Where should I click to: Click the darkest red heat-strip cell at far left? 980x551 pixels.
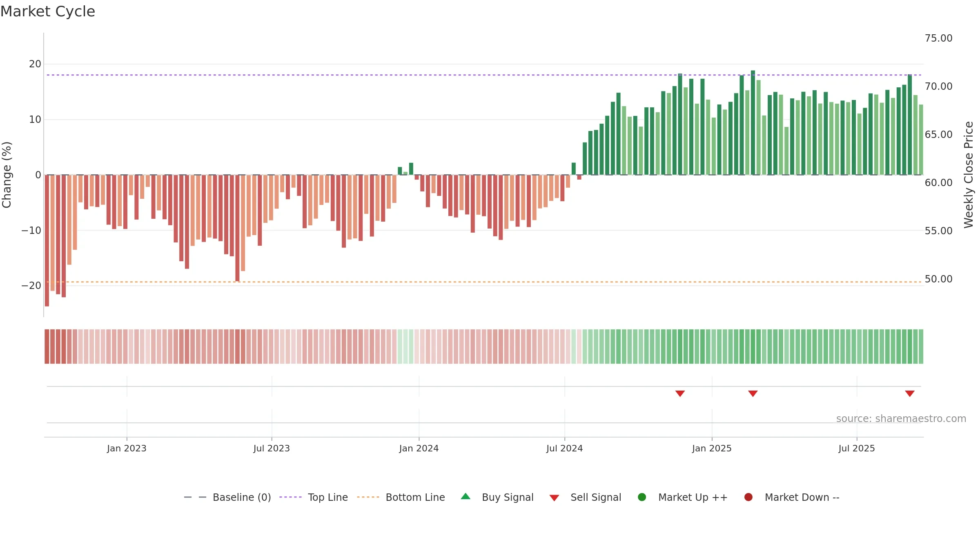(x=47, y=347)
